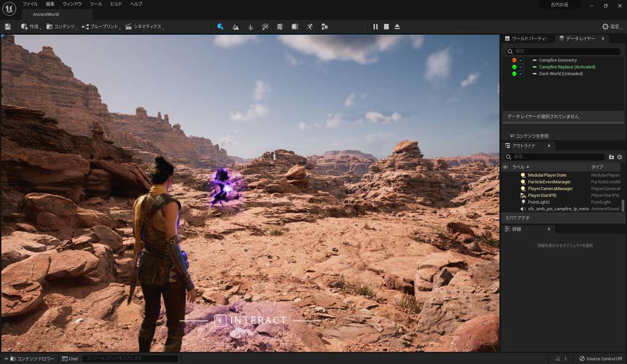627x364 pixels.
Task: Sort Outliner by ラベル column
Action: (520, 167)
